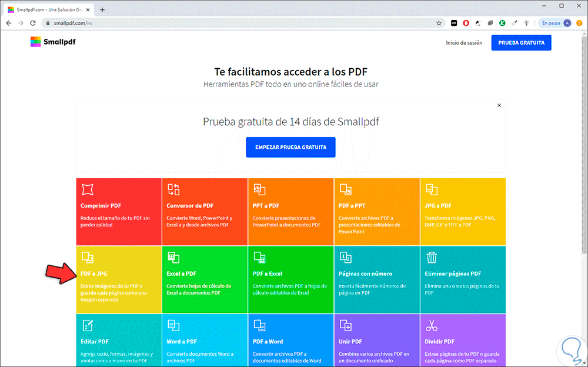
Task: Click the Páginas con número icon
Action: [345, 258]
